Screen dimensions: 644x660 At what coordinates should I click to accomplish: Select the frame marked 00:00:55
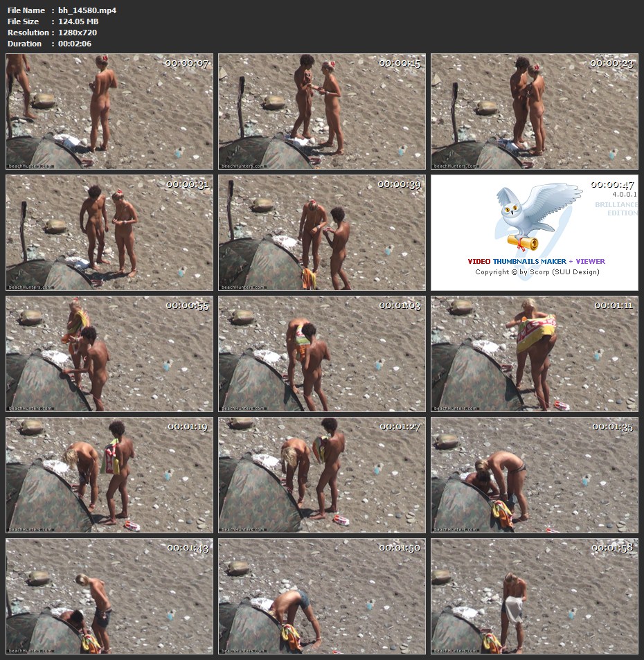(109, 354)
